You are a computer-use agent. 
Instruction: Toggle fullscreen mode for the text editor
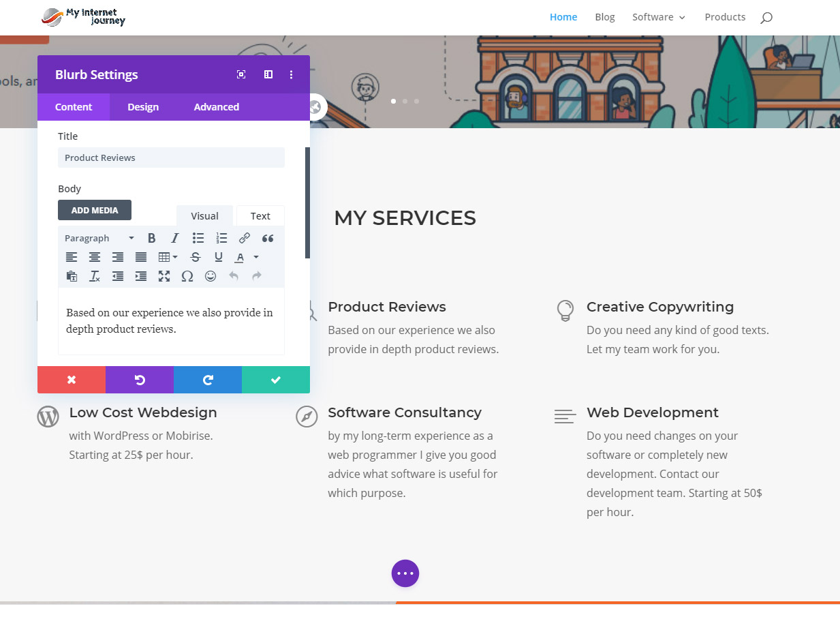[164, 276]
